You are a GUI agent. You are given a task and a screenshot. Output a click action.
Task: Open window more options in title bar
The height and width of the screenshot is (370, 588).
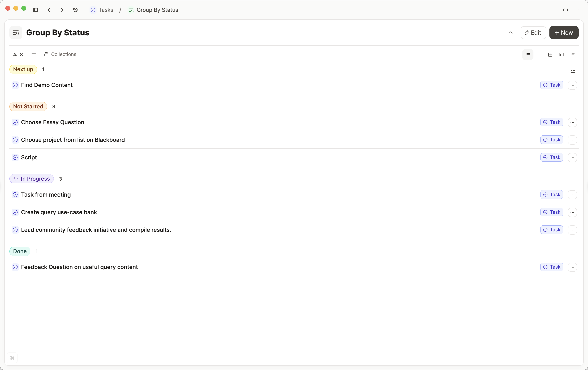pyautogui.click(x=578, y=10)
